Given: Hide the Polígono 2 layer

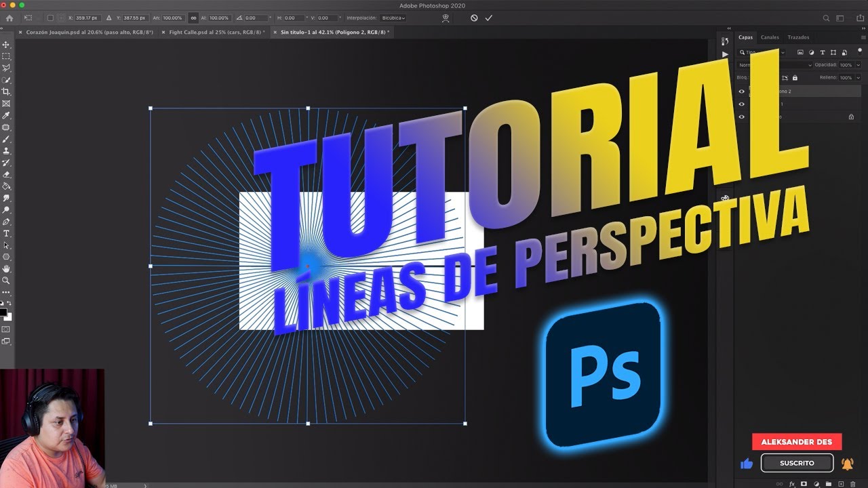Looking at the screenshot, I should pos(741,91).
